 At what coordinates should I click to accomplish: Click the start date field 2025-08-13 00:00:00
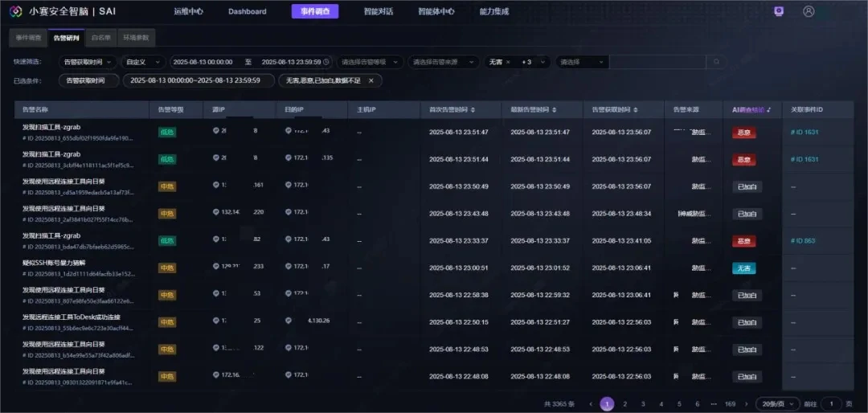pos(203,62)
